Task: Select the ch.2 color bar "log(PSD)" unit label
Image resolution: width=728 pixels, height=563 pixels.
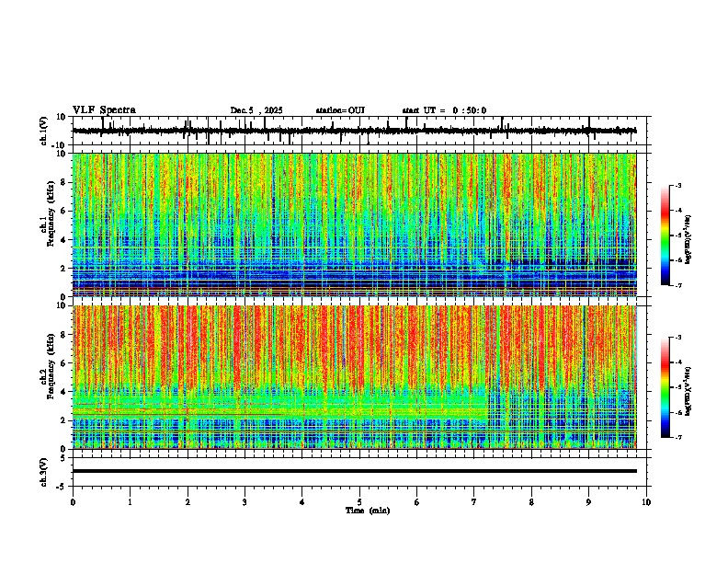Action: point(688,391)
